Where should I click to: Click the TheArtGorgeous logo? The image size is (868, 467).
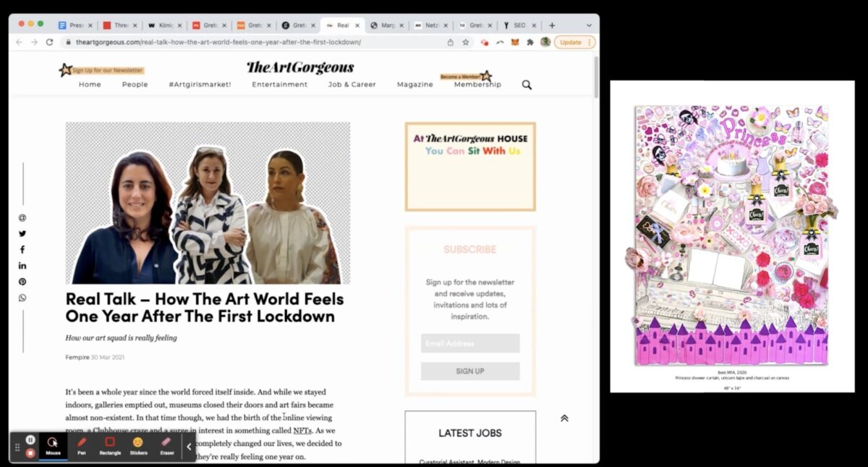(300, 67)
